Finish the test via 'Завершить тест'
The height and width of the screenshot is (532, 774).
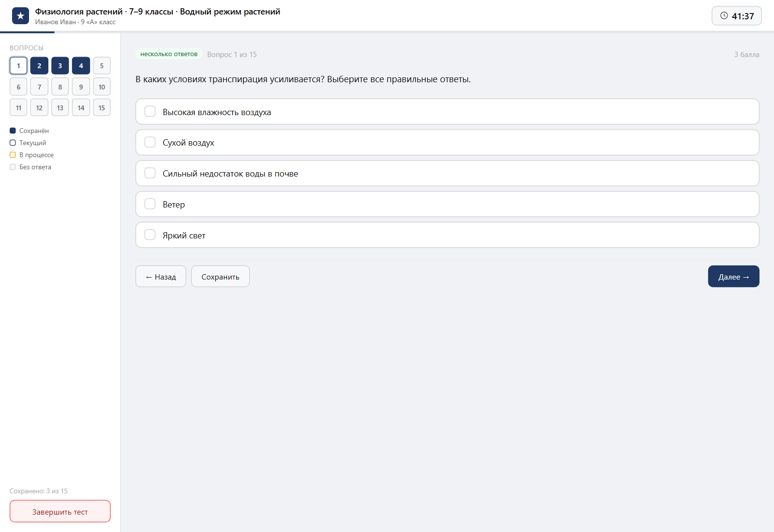[x=60, y=512]
